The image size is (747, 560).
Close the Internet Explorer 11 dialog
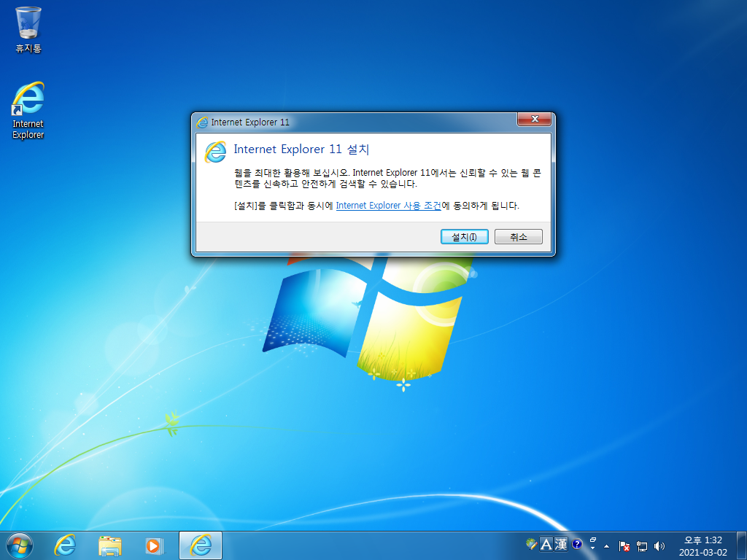point(534,119)
